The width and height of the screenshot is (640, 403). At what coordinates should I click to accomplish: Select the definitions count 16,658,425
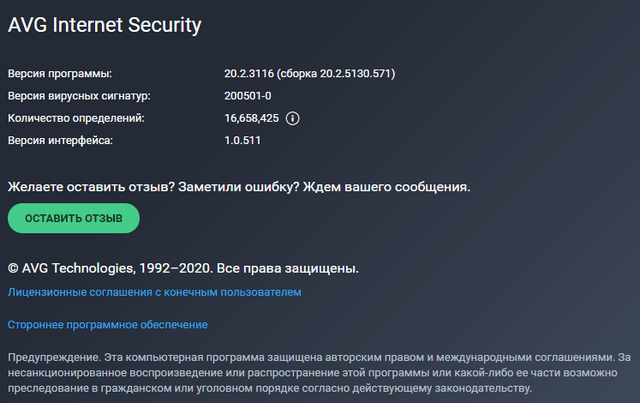point(252,118)
